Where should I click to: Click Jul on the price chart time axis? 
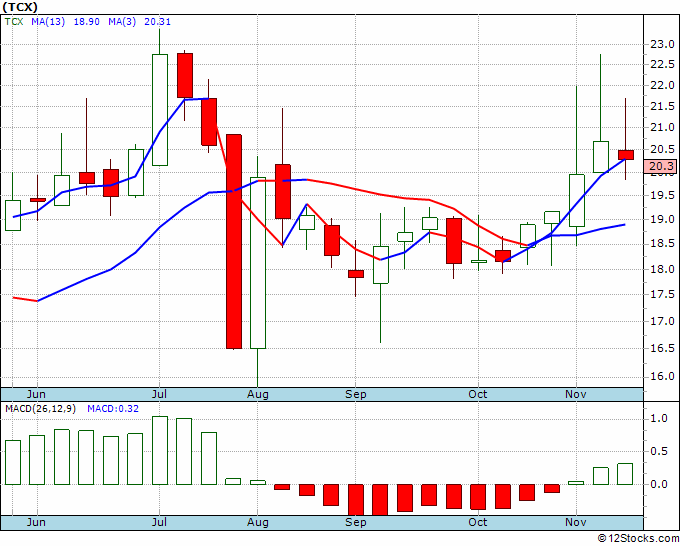[x=159, y=394]
